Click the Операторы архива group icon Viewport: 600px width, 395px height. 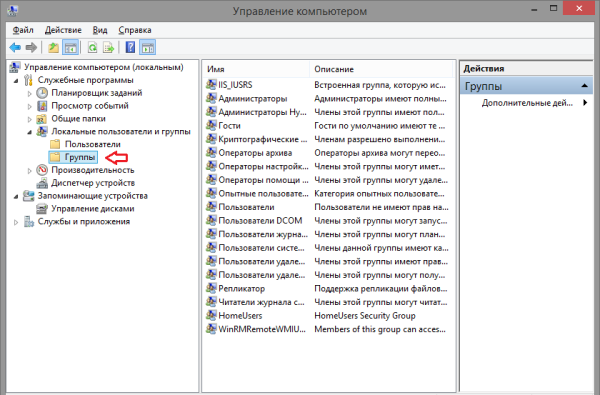pyautogui.click(x=211, y=152)
